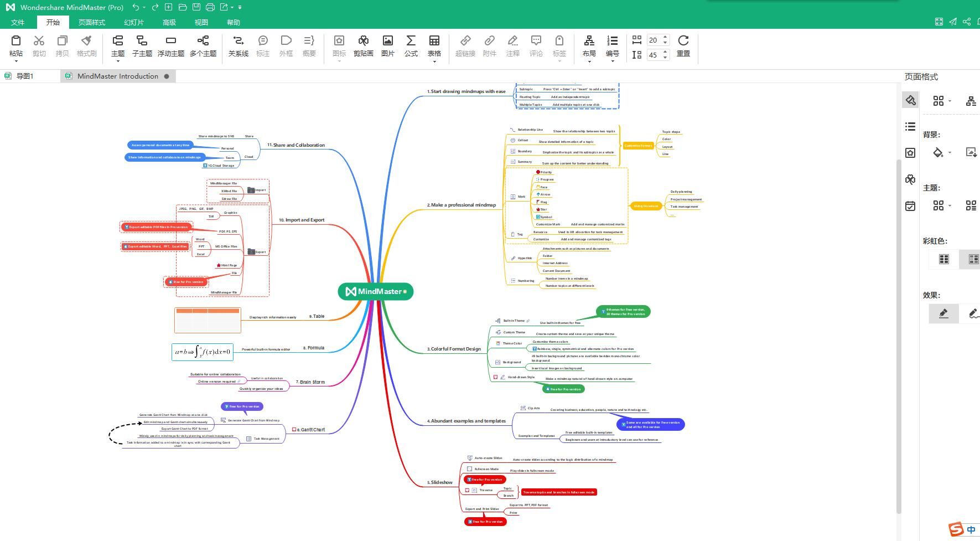Viewport: 980px width, 541px height.
Task: Click the central MindMaster topic node
Action: (376, 291)
